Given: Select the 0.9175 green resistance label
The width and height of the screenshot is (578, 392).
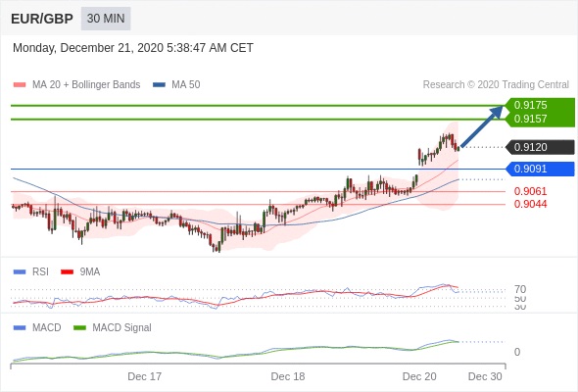Looking at the screenshot, I should tap(530, 105).
